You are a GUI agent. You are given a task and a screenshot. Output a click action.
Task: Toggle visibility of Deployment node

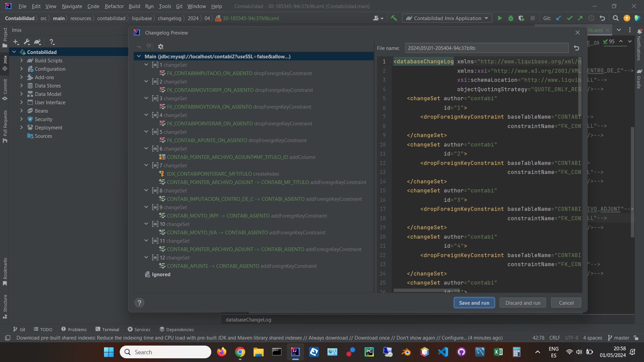point(21,127)
